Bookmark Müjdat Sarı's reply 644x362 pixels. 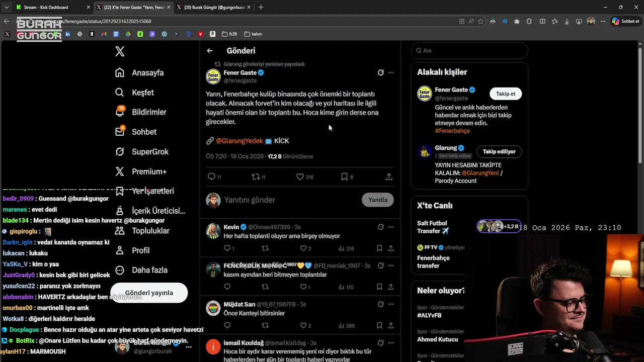tap(379, 325)
